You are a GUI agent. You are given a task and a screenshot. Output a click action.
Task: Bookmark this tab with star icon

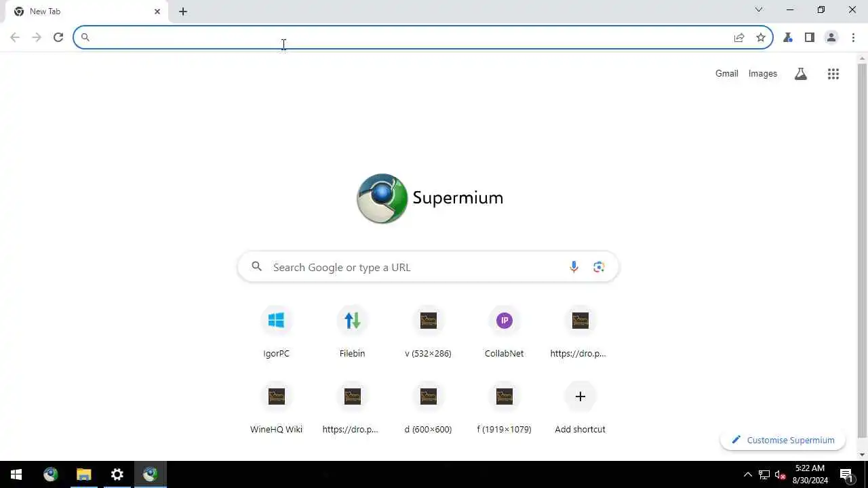(x=761, y=37)
